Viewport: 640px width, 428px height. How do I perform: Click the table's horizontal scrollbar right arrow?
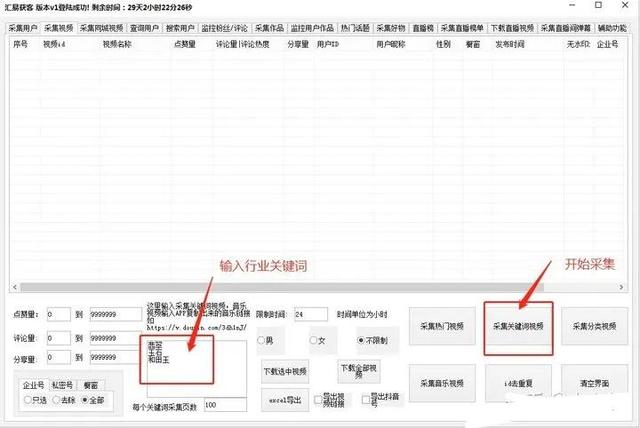(x=621, y=287)
